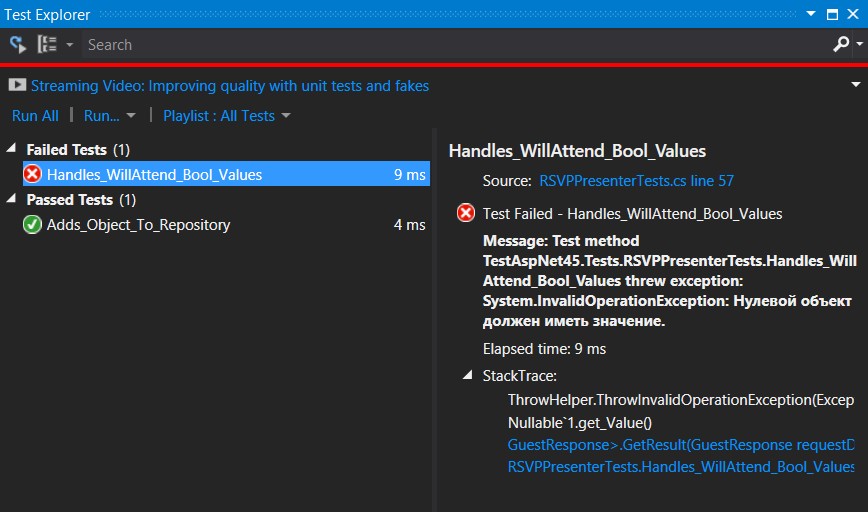Screen dimensions: 868x512
Task: Collapse the Failed Tests group
Action: point(11,148)
